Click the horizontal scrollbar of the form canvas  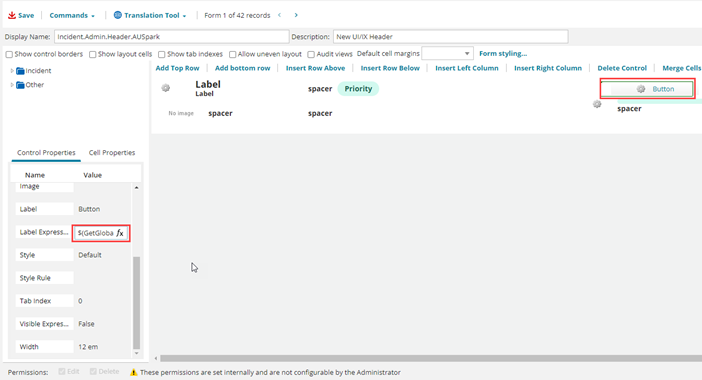point(431,358)
